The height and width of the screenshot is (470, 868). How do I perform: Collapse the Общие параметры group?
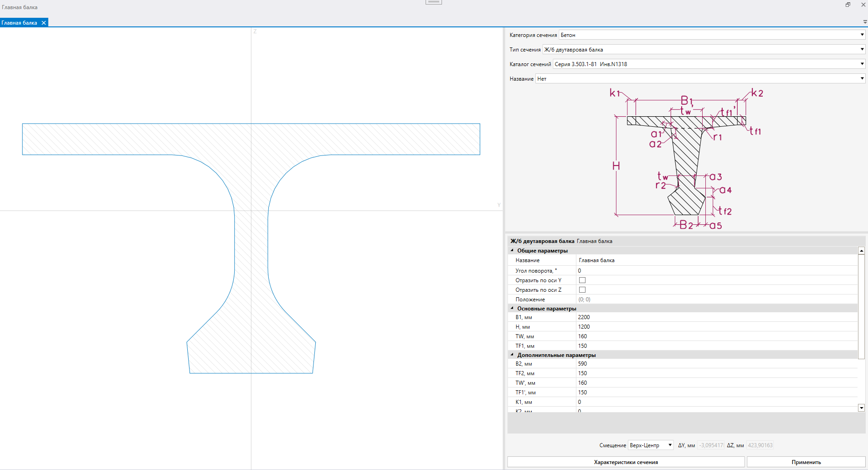(x=512, y=250)
